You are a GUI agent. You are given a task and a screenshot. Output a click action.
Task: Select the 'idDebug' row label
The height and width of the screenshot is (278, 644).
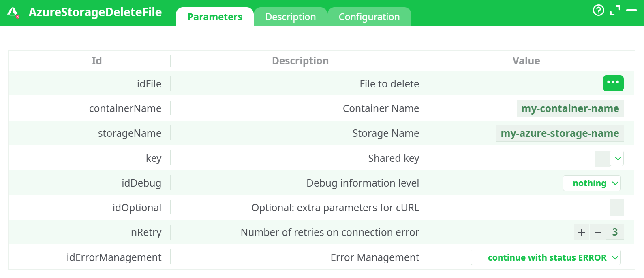pyautogui.click(x=141, y=183)
